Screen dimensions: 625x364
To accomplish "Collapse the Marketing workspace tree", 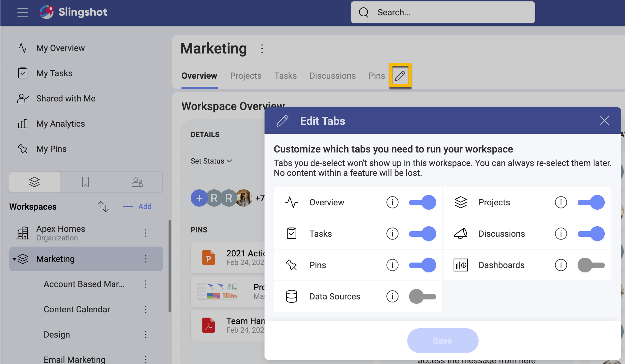I will click(x=14, y=259).
